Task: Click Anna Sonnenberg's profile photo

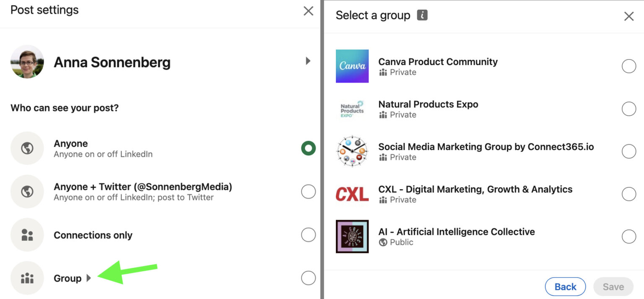Action: [27, 61]
